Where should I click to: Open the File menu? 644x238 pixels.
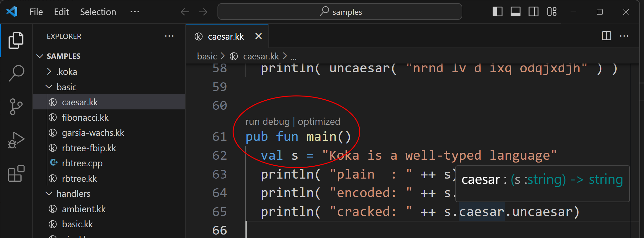[x=36, y=12]
